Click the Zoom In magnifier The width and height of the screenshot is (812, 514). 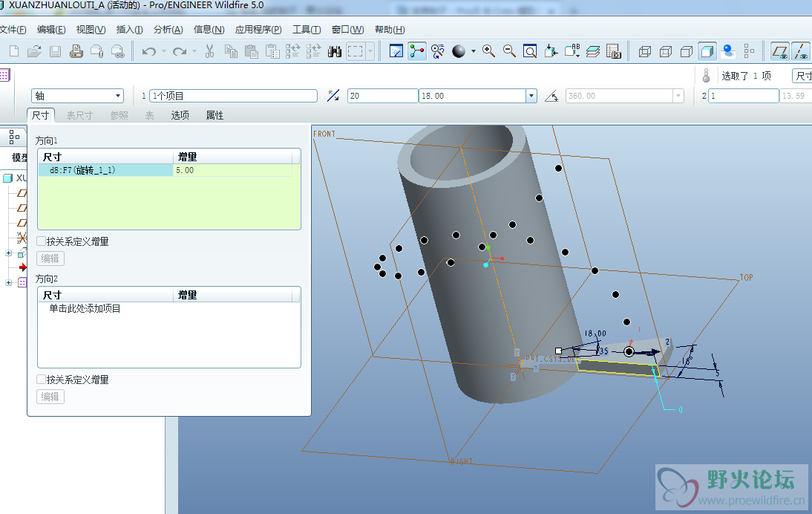(x=488, y=51)
